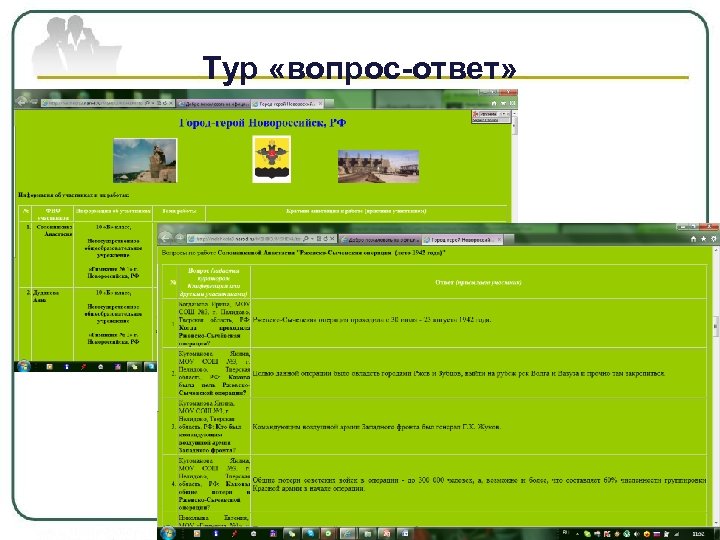Open a new tab in the front browser window

click(x=508, y=239)
